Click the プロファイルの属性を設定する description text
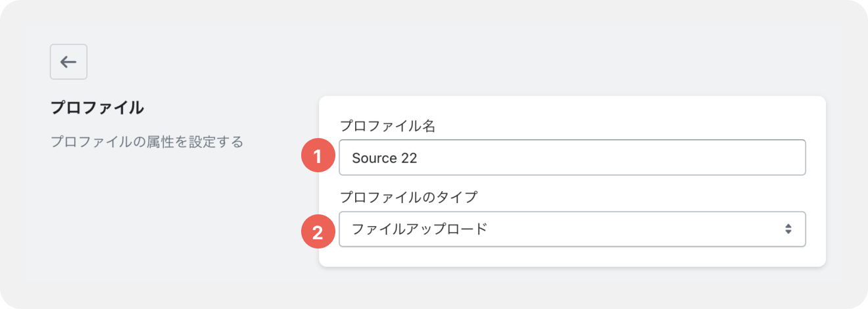 click(147, 141)
